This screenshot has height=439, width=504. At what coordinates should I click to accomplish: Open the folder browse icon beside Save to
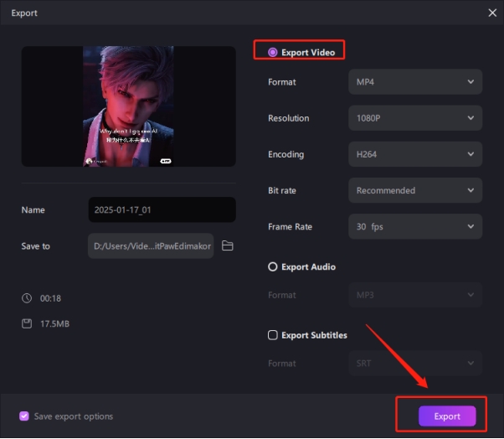point(227,246)
